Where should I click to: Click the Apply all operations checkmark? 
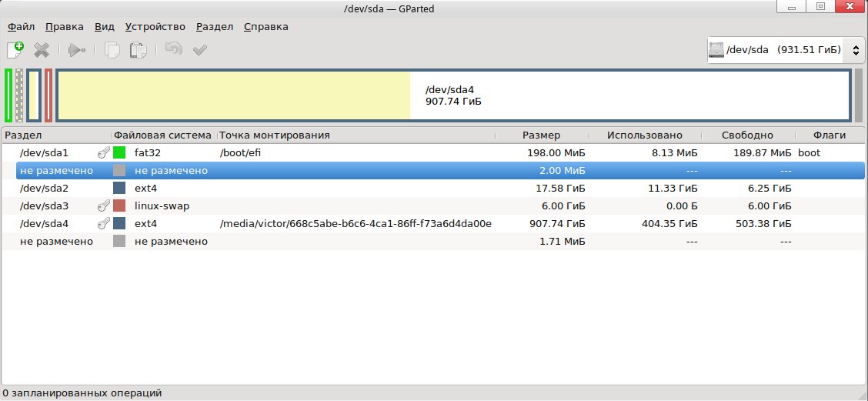200,50
